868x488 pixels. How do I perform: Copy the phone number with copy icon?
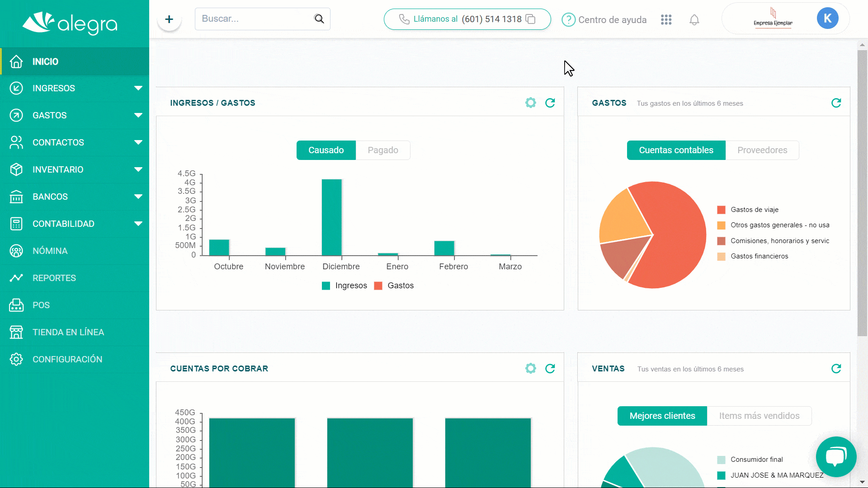point(531,19)
